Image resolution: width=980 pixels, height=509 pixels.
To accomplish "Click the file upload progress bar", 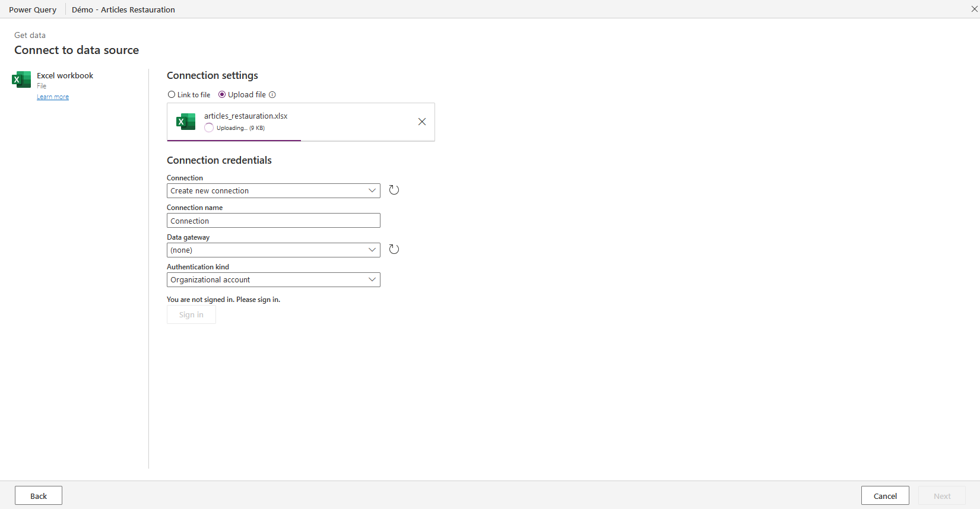I will (x=301, y=141).
